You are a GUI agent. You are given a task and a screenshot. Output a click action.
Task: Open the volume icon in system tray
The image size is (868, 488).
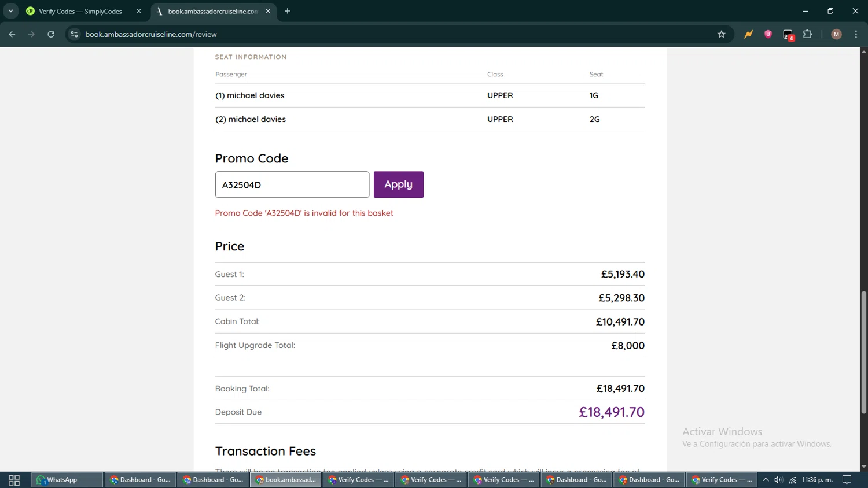tap(779, 480)
